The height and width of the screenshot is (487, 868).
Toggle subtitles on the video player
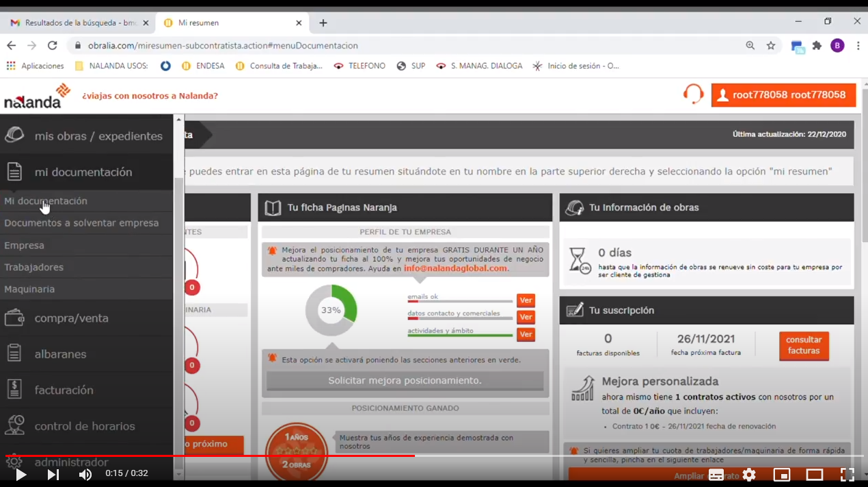click(716, 475)
